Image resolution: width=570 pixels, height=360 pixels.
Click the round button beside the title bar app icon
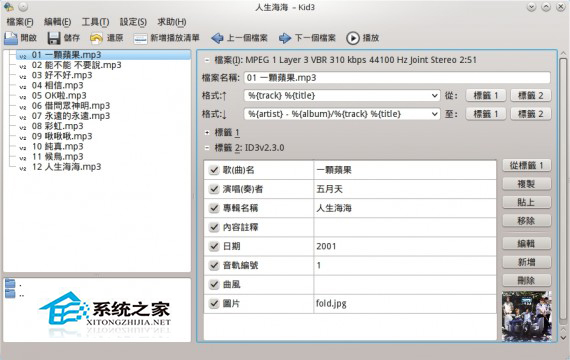point(23,7)
